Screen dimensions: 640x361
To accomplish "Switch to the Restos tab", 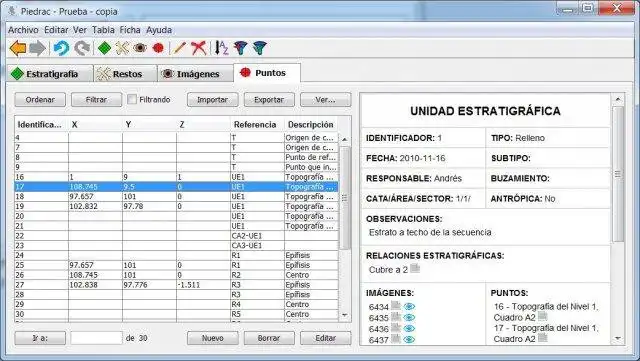I will click(125, 74).
